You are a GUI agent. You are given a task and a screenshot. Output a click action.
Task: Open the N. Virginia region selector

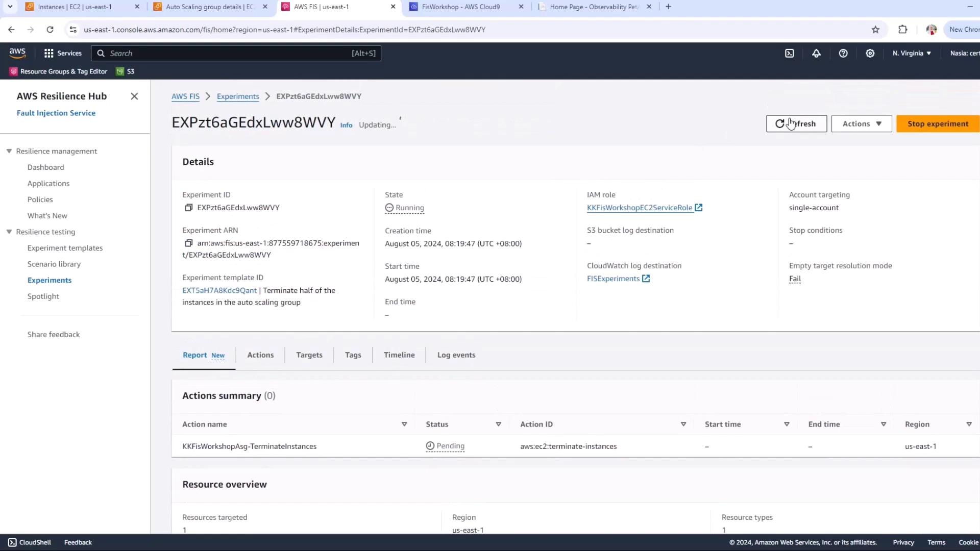tap(912, 53)
